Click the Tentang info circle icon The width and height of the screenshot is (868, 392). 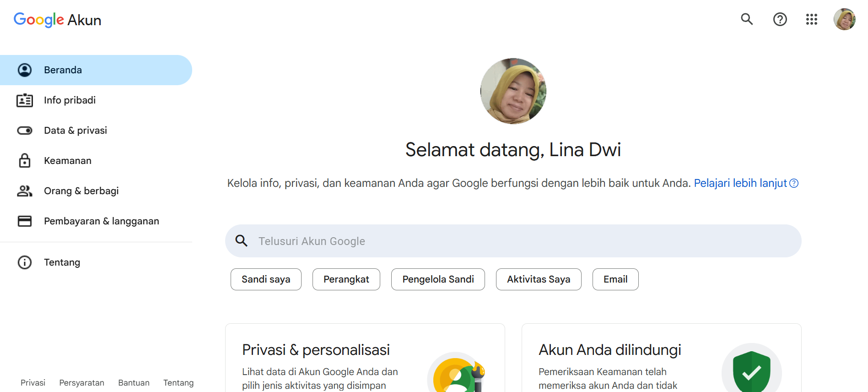(x=25, y=262)
